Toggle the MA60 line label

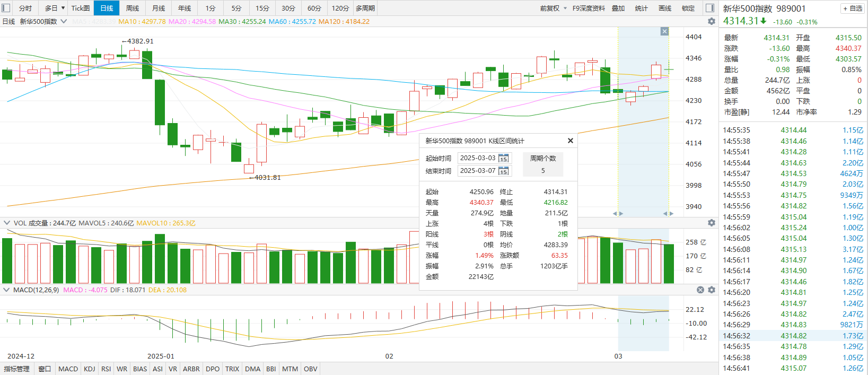click(x=292, y=21)
